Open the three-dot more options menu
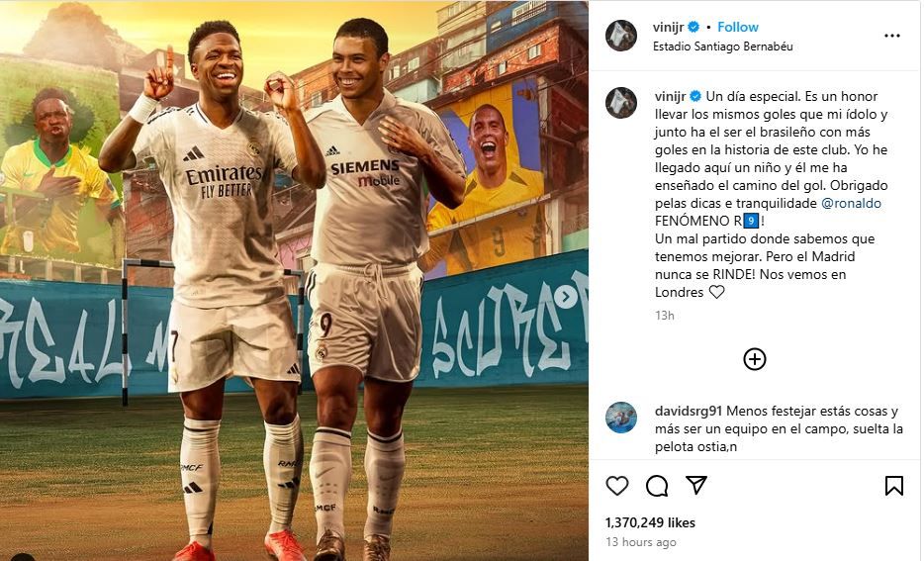The width and height of the screenshot is (924, 561). coord(892,36)
